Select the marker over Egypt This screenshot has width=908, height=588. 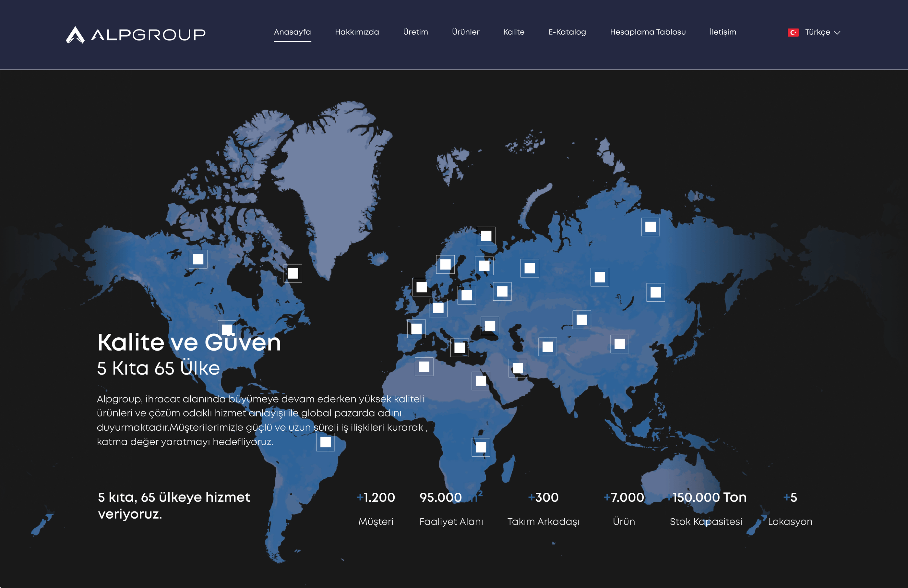click(x=481, y=380)
